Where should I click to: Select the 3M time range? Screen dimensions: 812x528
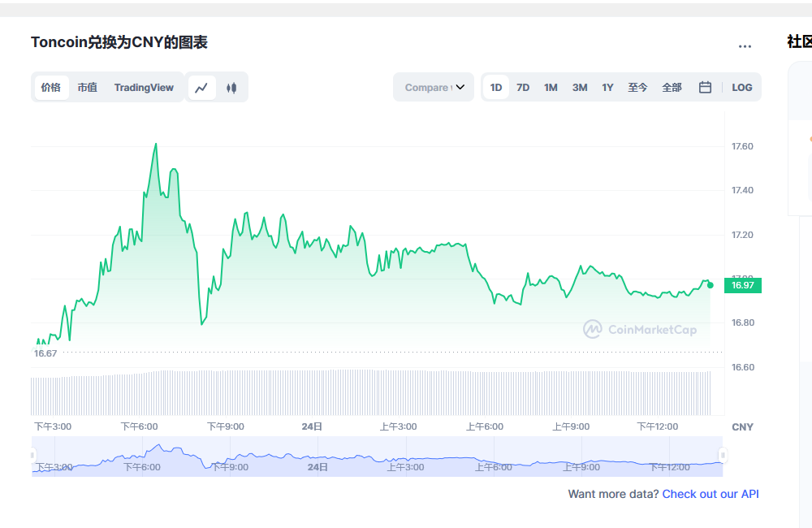coord(580,88)
